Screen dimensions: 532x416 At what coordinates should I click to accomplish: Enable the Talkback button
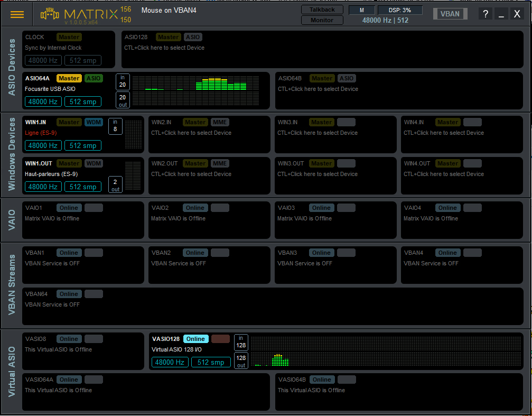(x=322, y=10)
